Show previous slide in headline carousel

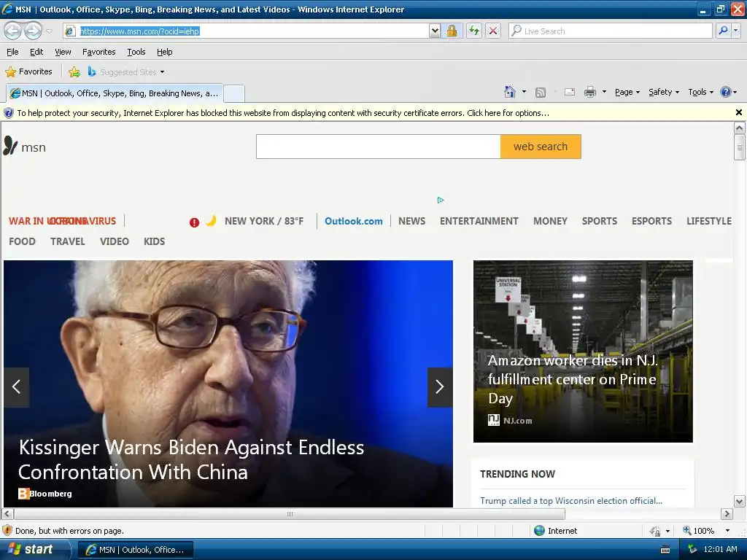tap(16, 387)
